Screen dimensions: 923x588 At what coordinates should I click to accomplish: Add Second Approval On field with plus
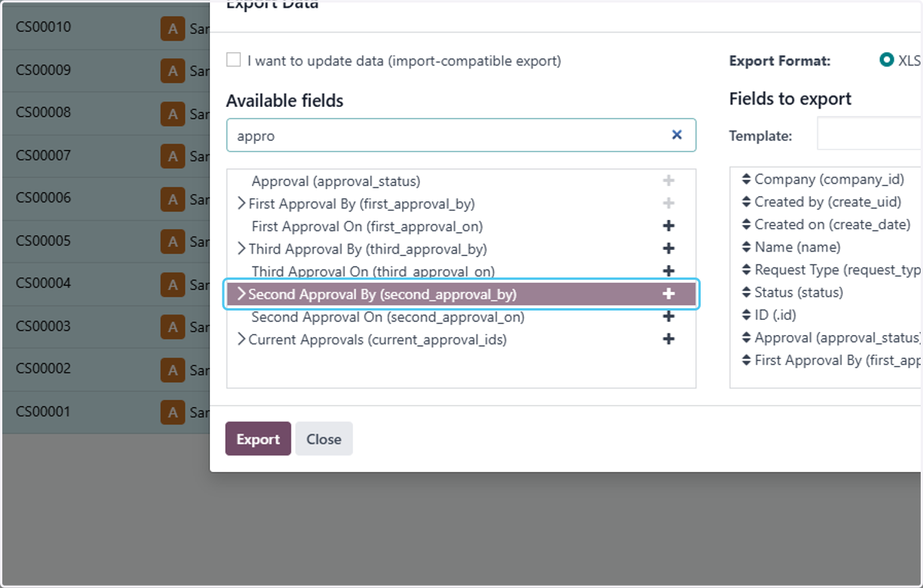668,317
